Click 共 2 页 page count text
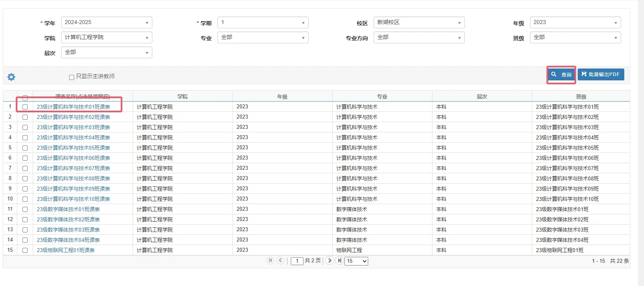The height and width of the screenshot is (286, 644). click(x=313, y=260)
